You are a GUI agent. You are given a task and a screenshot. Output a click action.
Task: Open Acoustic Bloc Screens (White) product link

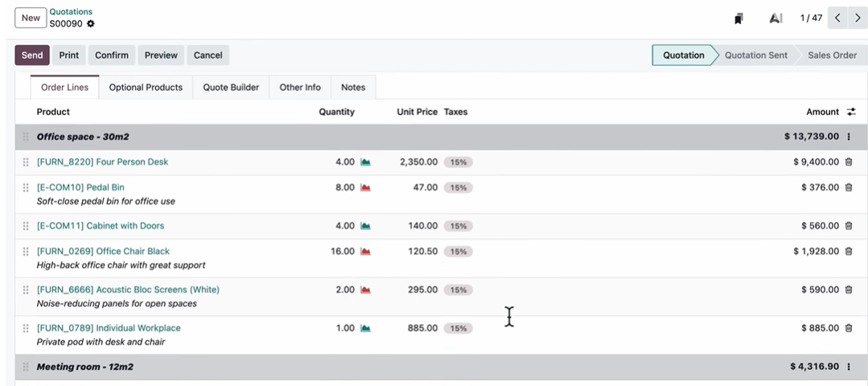point(128,289)
